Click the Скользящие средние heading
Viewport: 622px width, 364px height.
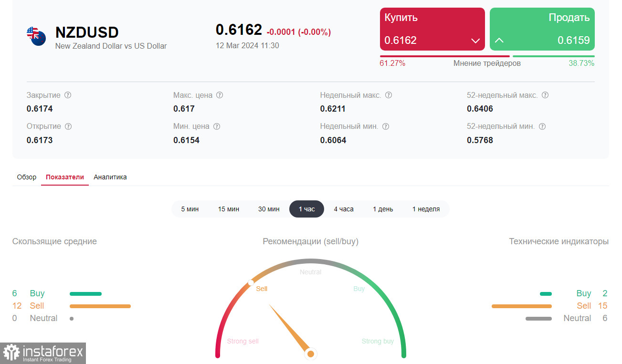tap(54, 241)
